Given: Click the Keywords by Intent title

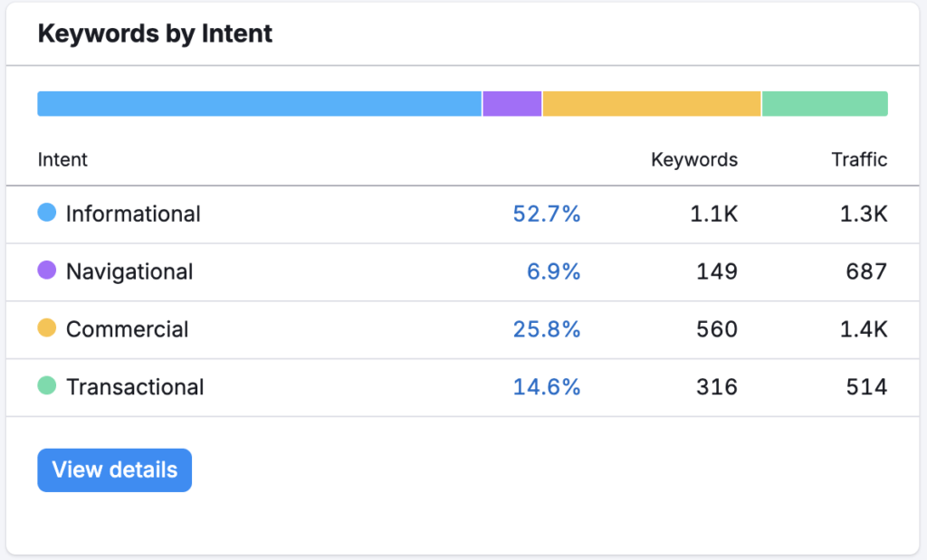Looking at the screenshot, I should click(155, 34).
